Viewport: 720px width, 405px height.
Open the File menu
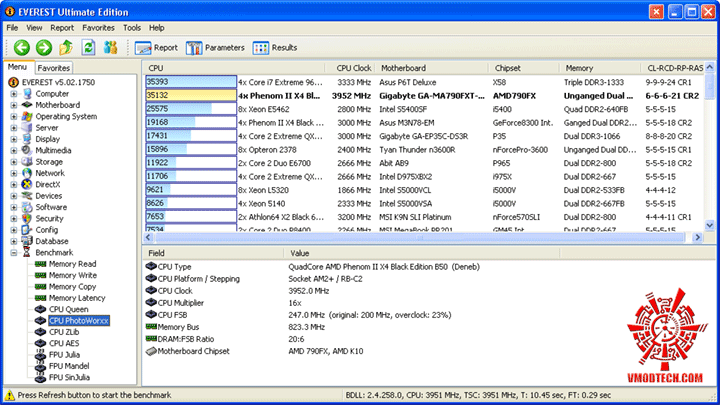click(12, 28)
